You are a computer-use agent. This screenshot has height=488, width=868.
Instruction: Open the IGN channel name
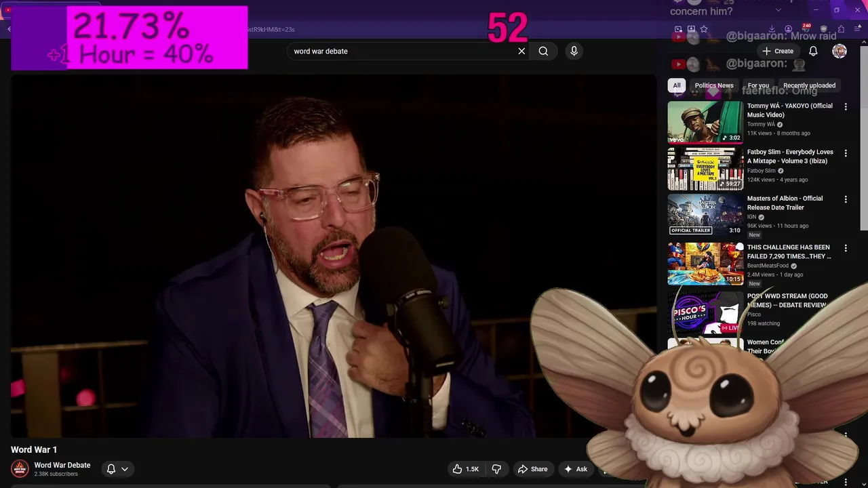[x=751, y=217]
